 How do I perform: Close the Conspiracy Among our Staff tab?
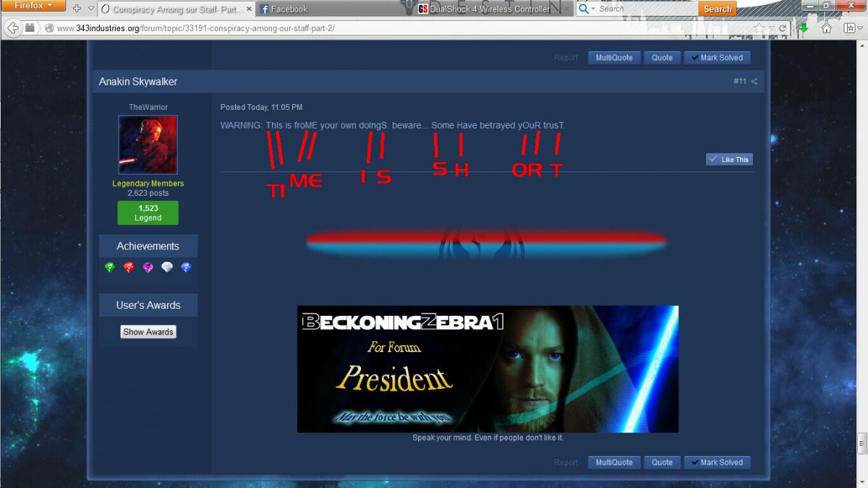pyautogui.click(x=247, y=9)
